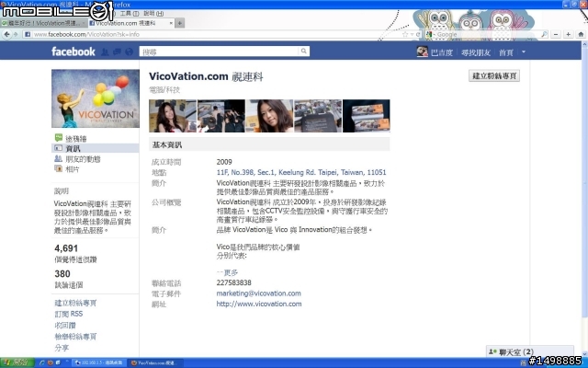The width and height of the screenshot is (588, 368).
Task: Click the magnifier in Firefox search box
Action: [544, 34]
